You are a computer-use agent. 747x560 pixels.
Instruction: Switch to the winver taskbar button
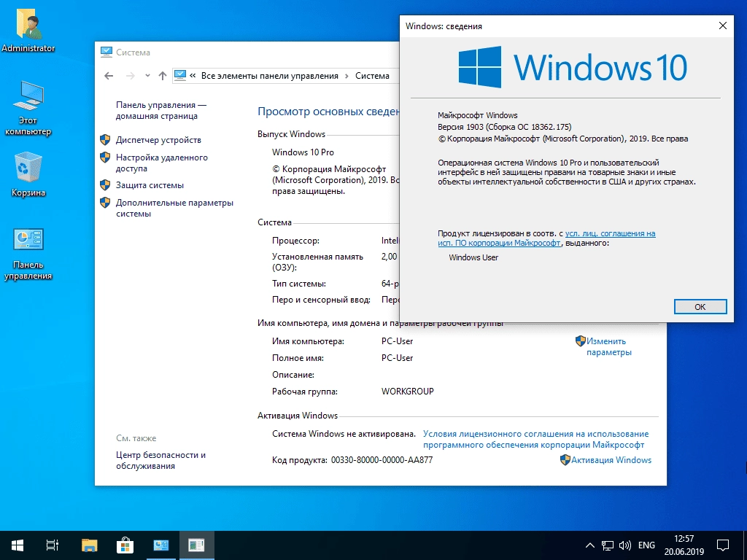point(196,545)
